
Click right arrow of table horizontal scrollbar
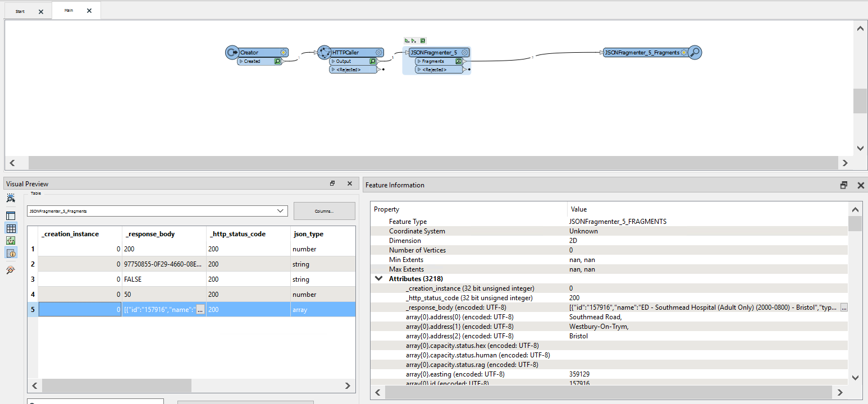click(x=348, y=385)
